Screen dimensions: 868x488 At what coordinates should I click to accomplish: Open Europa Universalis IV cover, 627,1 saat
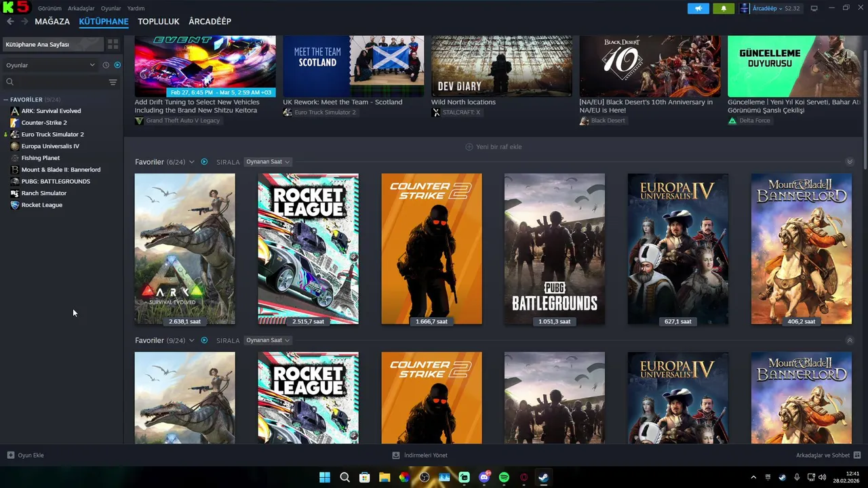pos(678,249)
